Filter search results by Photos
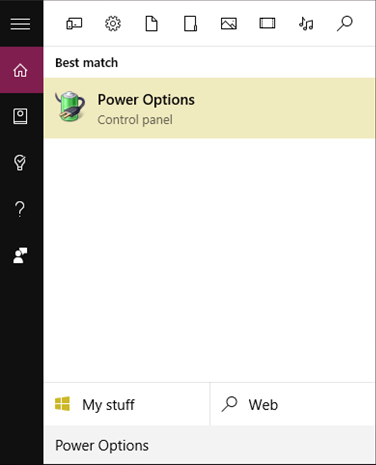This screenshot has width=376, height=465. (x=229, y=24)
